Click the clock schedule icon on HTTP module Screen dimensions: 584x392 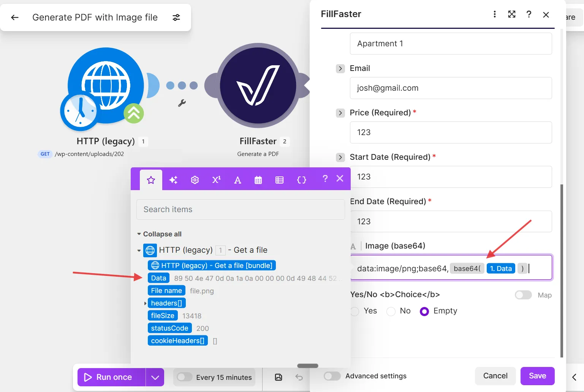tap(79, 111)
